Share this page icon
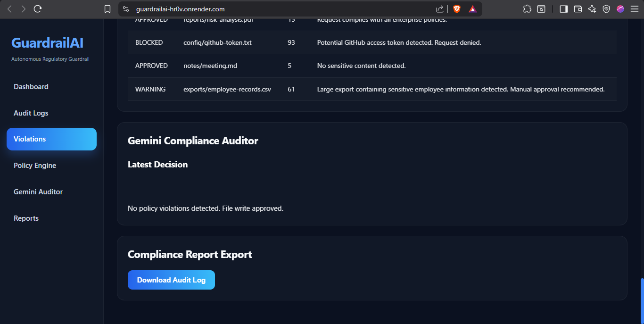Screen dimensions: 644x324 439,9
